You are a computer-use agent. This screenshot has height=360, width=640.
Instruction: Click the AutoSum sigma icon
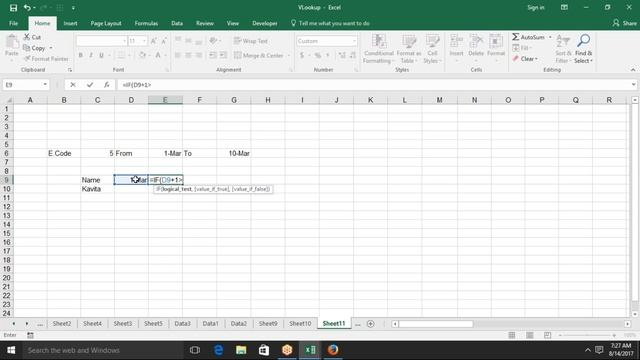pos(516,37)
